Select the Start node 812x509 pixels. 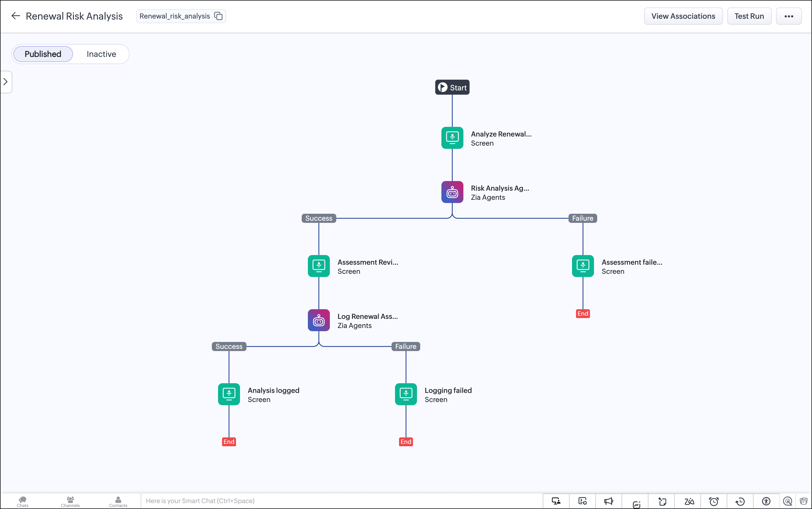[x=452, y=87]
